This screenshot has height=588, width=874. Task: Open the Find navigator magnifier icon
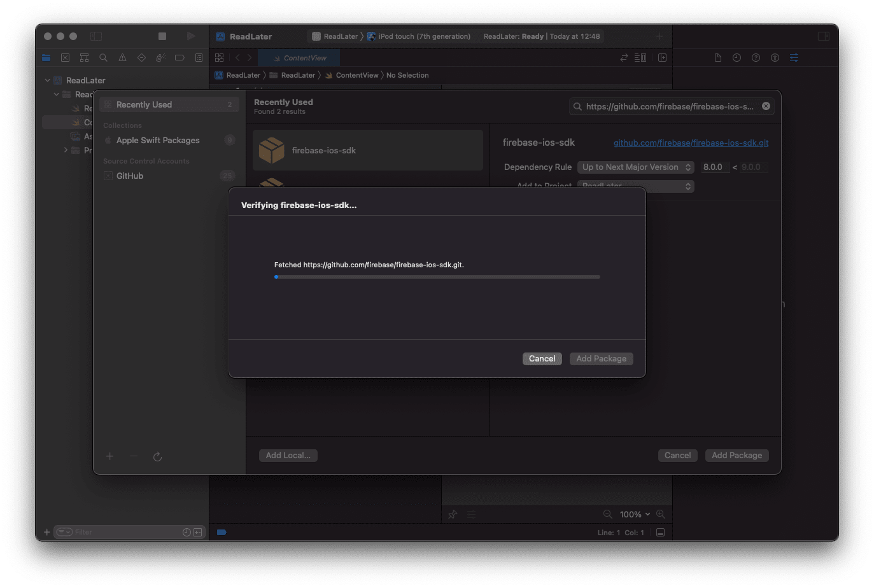click(x=103, y=57)
